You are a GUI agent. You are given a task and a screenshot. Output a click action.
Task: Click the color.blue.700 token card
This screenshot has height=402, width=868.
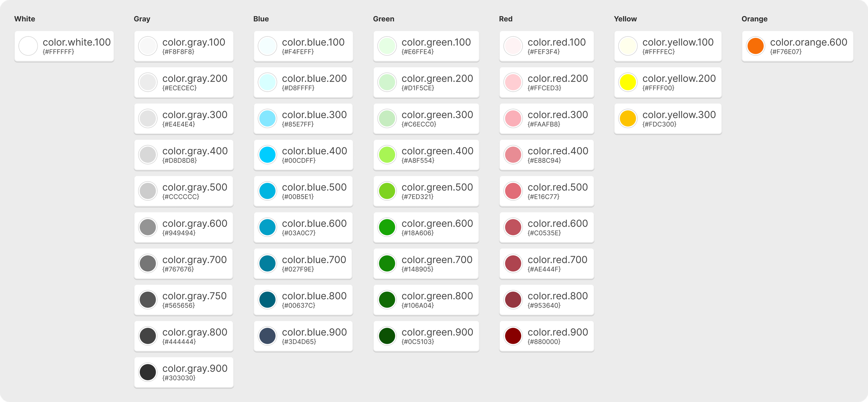(x=303, y=264)
